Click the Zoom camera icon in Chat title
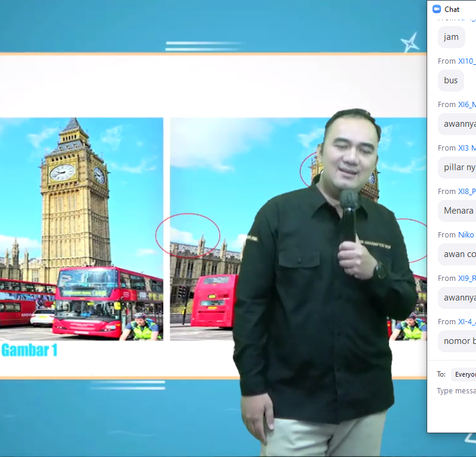Screen dimensions: 476x457 (436, 9)
